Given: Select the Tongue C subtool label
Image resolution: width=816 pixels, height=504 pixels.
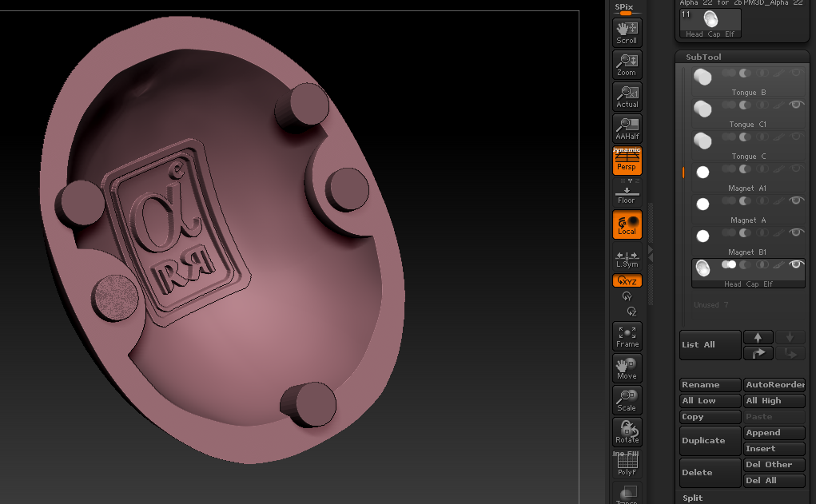Looking at the screenshot, I should click(x=748, y=157).
